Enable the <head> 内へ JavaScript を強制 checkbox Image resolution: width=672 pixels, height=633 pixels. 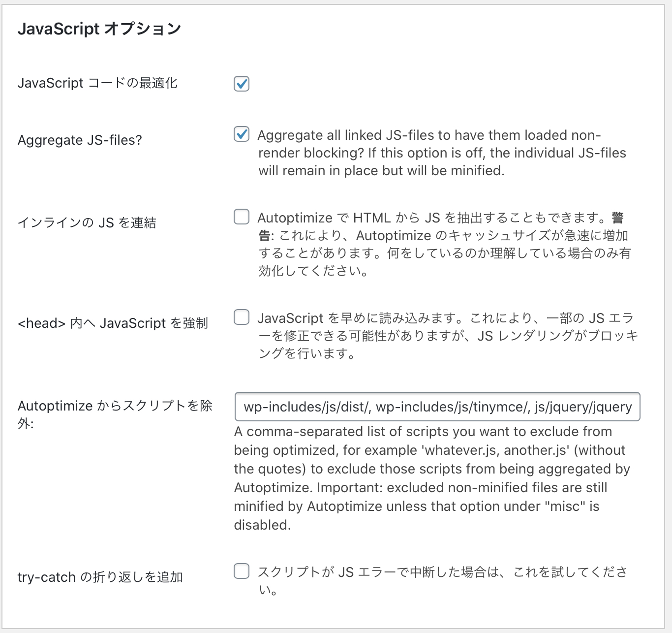[242, 317]
